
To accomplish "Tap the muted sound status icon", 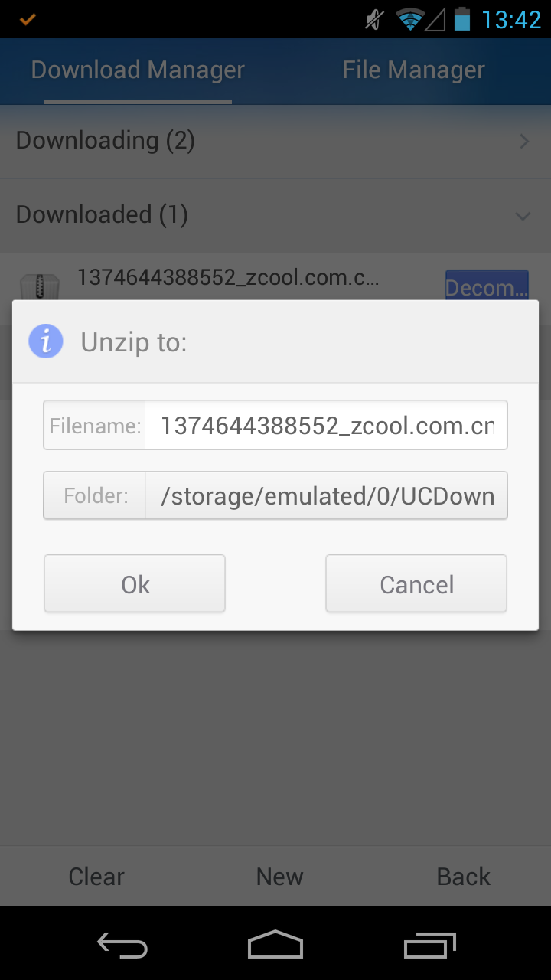I will coord(373,19).
